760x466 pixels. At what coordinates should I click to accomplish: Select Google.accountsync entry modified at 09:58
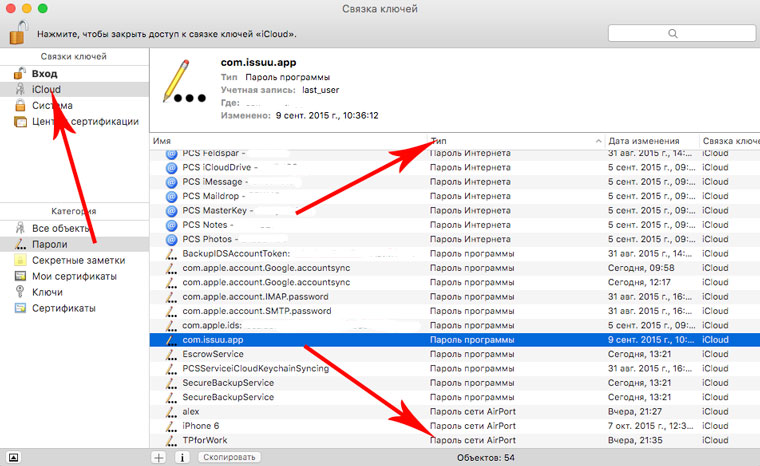455,268
